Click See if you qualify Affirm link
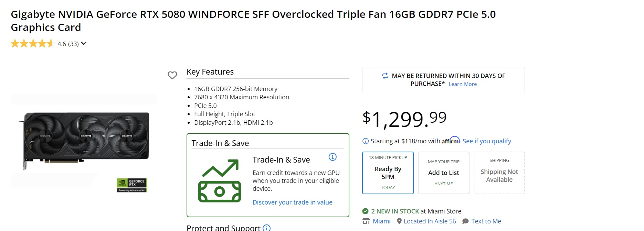Screen dimensions: 644x231 pos(487,141)
